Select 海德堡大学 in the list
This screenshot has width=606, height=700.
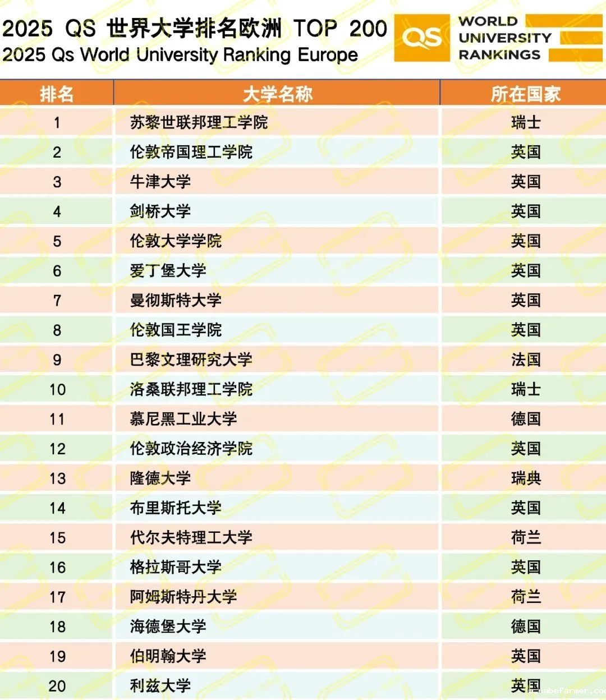click(x=168, y=627)
